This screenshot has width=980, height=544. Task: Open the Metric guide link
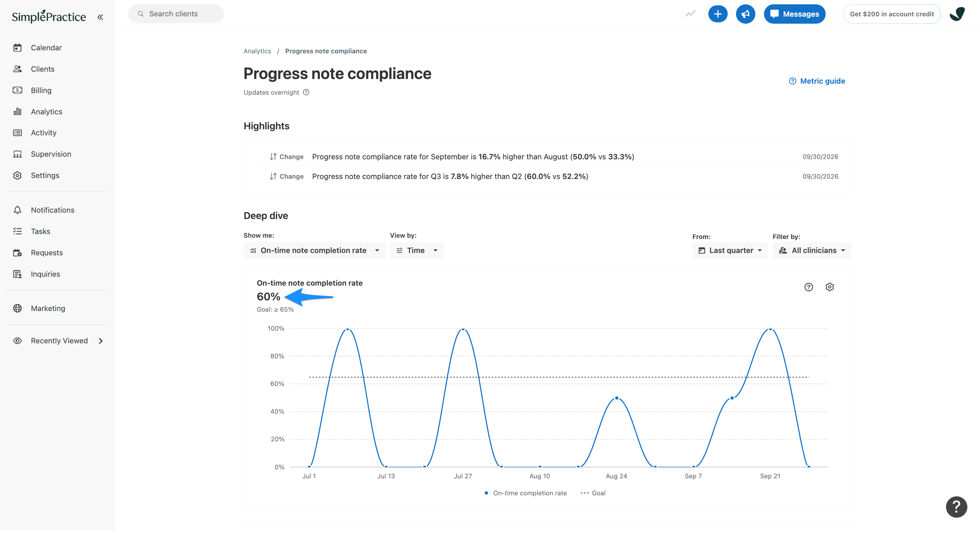pos(817,81)
